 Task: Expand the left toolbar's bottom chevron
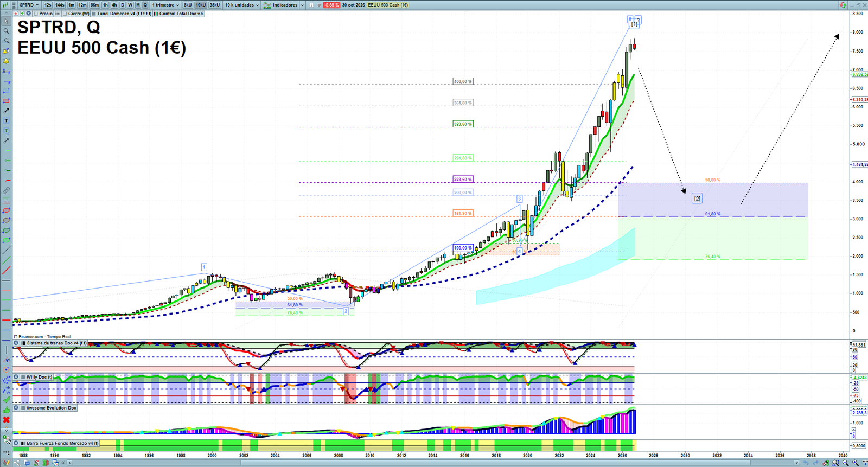click(7, 431)
